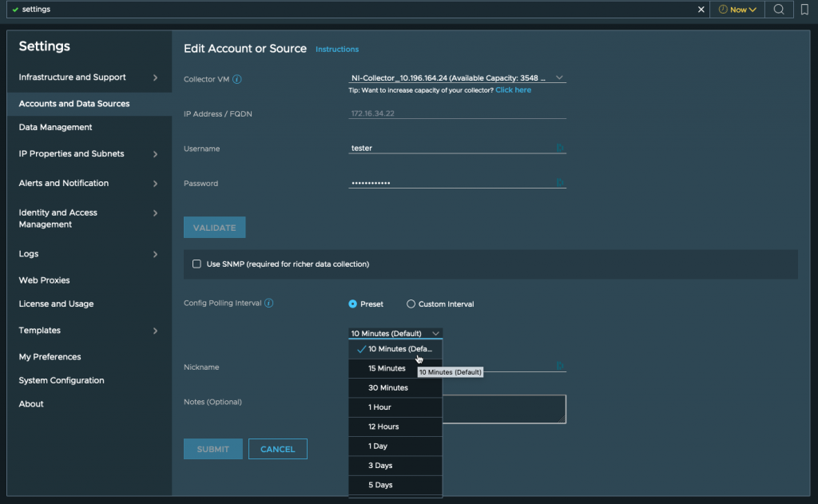Open Data Management in the sidebar
Screen dimensions: 818x504
(x=55, y=127)
